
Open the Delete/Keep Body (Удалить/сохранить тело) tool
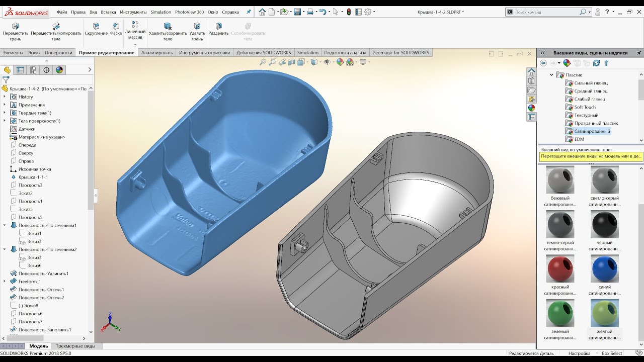(168, 31)
